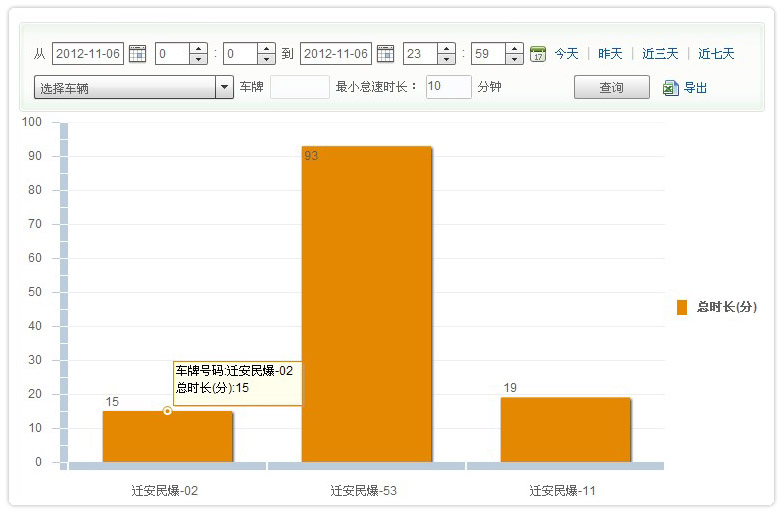This screenshot has height=515, width=784.
Task: Increase the start minute spinner value
Action: 266,48
